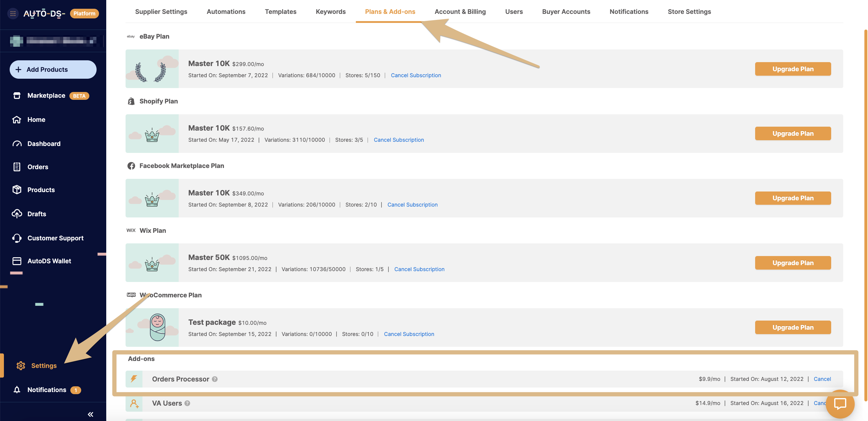Cancel the Orders Processor add-on
The height and width of the screenshot is (421, 868).
pyautogui.click(x=822, y=379)
